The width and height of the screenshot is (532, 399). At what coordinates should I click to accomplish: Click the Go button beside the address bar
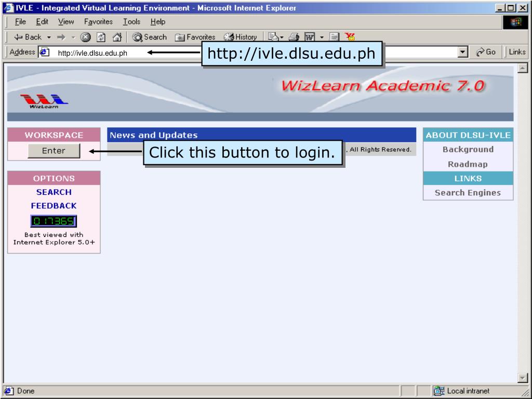click(x=486, y=52)
